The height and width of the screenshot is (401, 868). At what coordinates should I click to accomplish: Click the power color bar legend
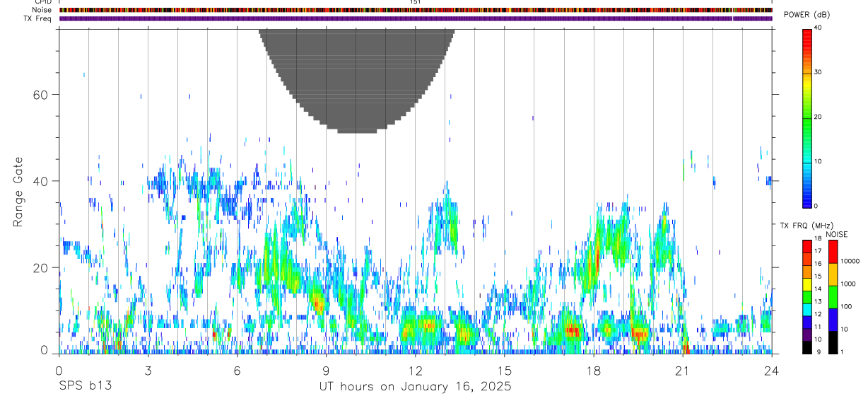[x=807, y=117]
